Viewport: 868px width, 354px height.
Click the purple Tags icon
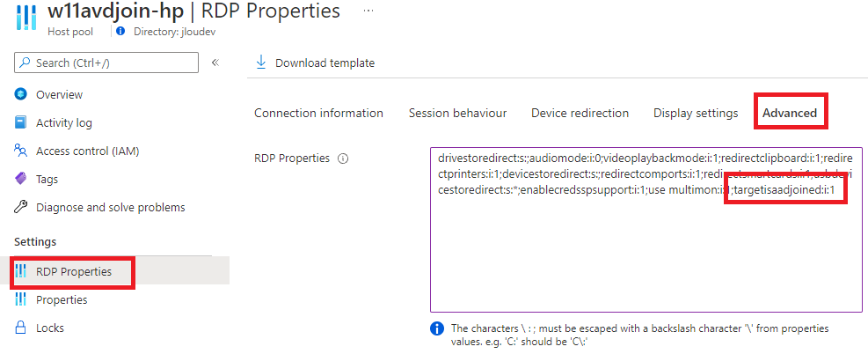pos(20,179)
